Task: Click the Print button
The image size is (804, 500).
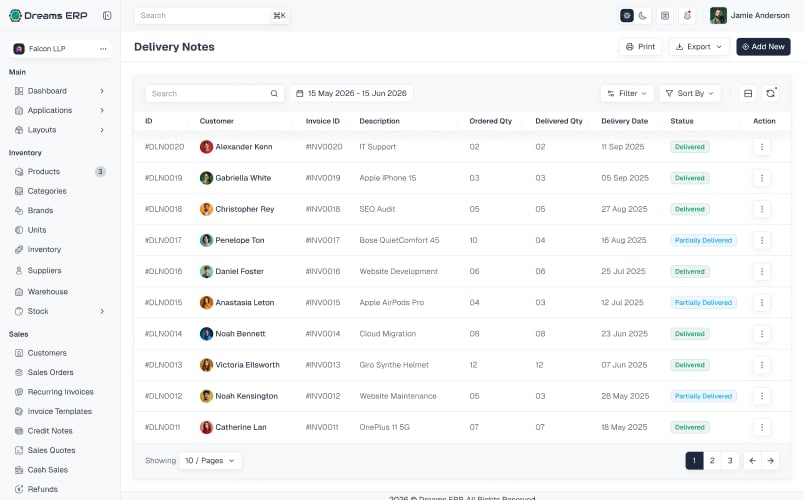Action: (x=640, y=47)
